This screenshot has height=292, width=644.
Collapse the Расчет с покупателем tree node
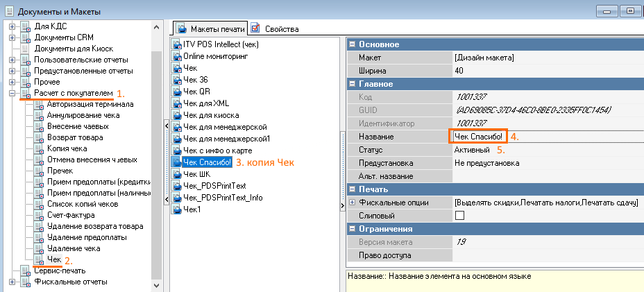point(12,93)
